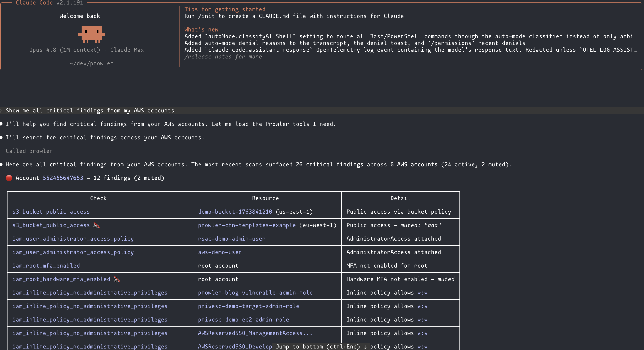Click the "Called prowler" tool call line
Screen dimensions: 644x350
point(29,151)
